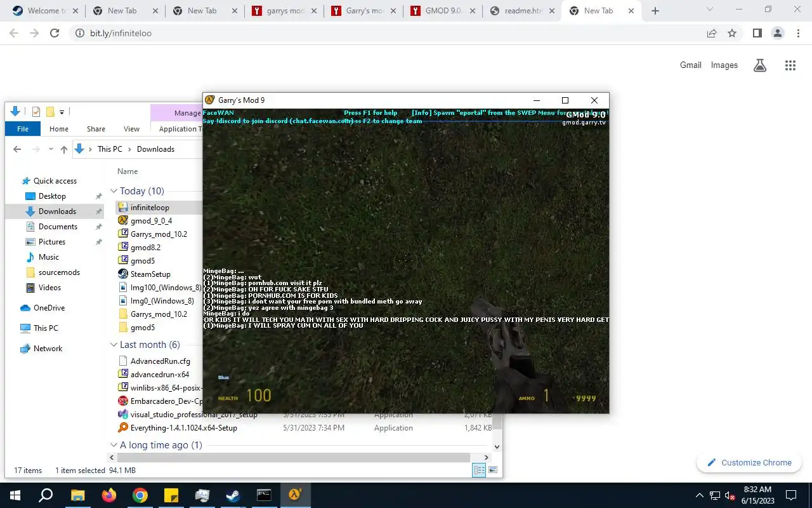This screenshot has height=508, width=812.
Task: Open Firefox from the taskbar
Action: (109, 495)
